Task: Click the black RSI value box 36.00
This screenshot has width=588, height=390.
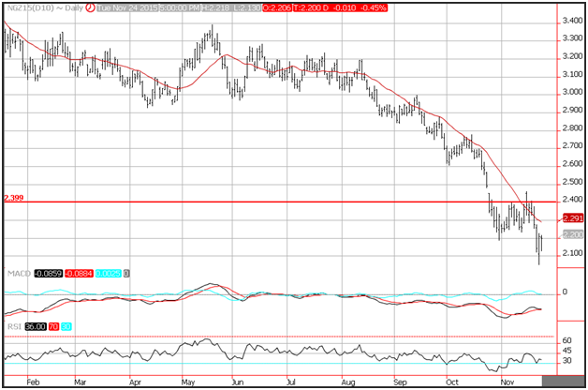Action: (x=34, y=324)
